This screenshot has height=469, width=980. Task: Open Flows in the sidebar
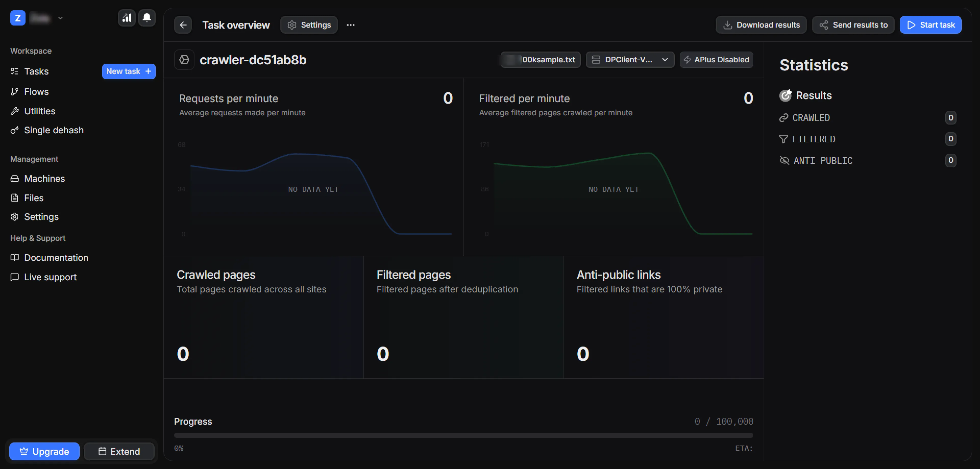[x=36, y=92]
